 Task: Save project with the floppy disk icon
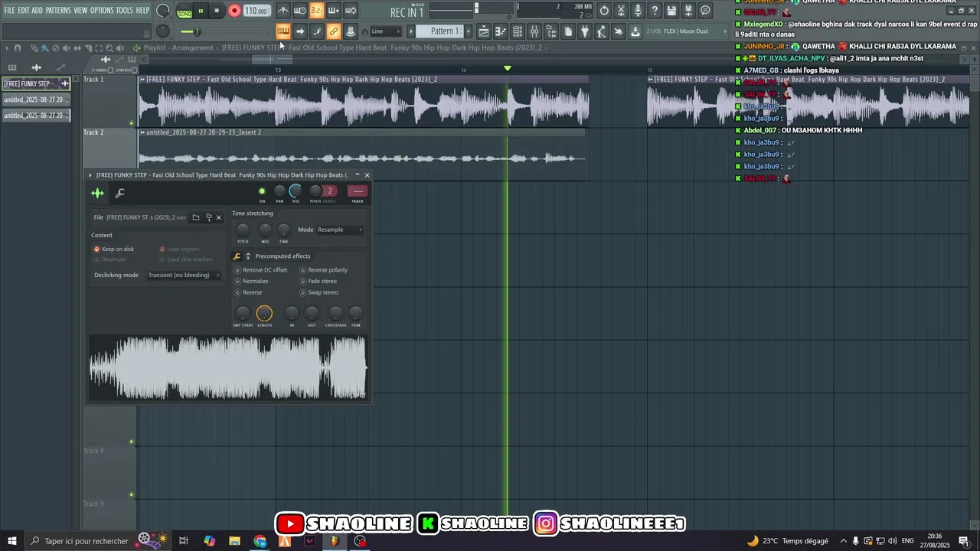(x=671, y=11)
